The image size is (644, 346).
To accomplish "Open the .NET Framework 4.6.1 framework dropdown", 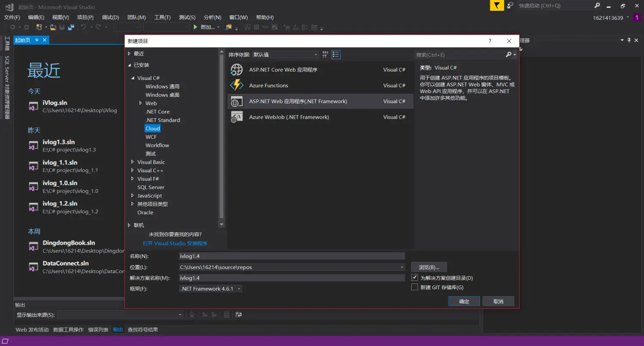I will pyautogui.click(x=211, y=289).
